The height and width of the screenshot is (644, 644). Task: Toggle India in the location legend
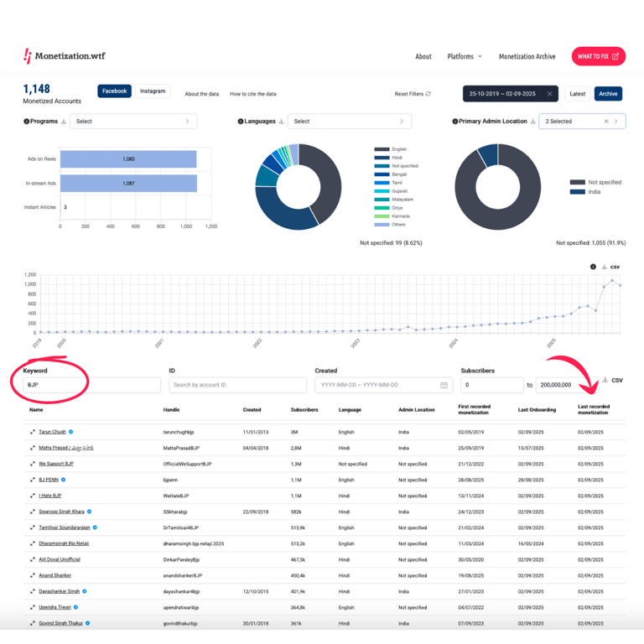[585, 192]
